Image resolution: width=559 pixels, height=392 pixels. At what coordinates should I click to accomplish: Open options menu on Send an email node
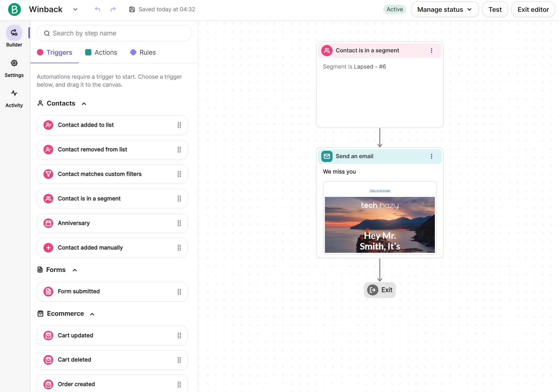tap(431, 156)
